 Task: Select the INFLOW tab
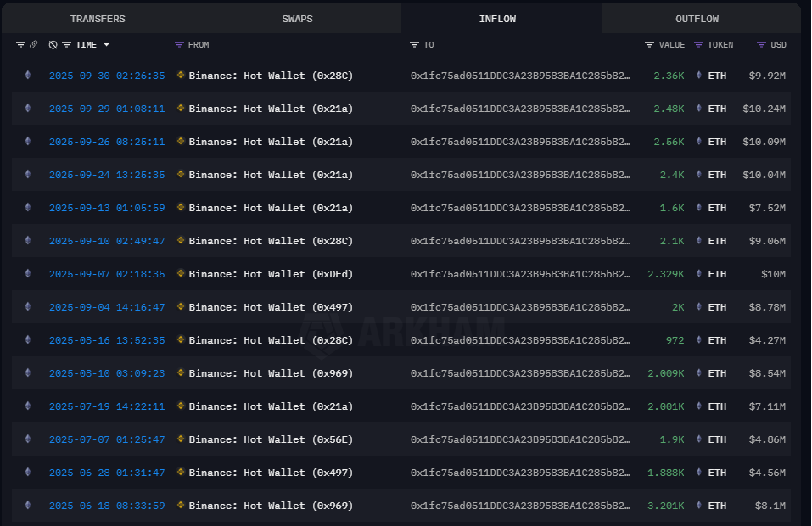click(x=497, y=19)
